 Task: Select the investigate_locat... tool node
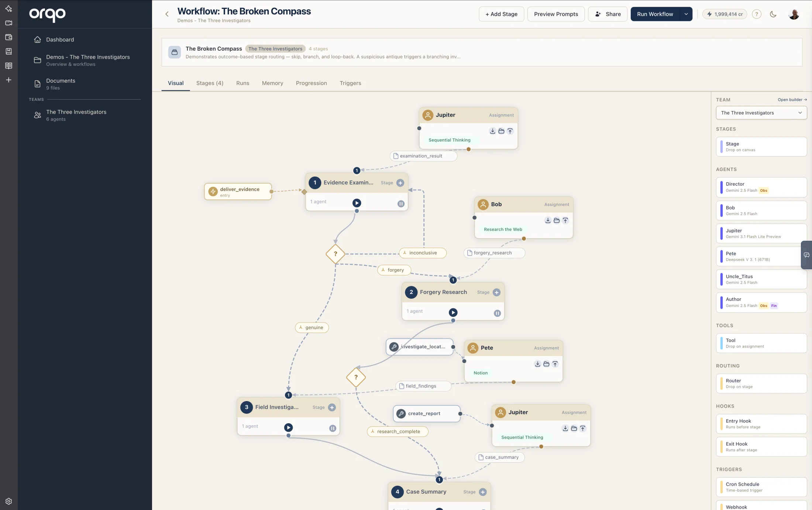420,347
